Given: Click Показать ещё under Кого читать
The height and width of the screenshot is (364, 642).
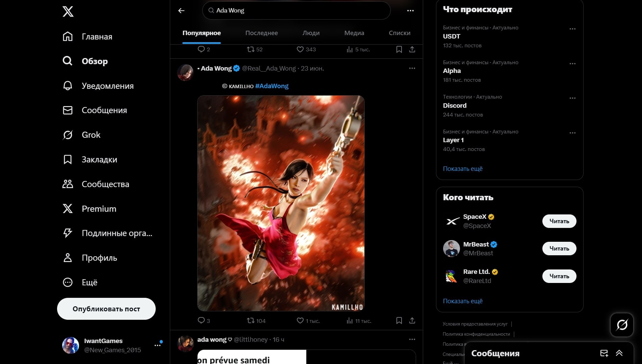Looking at the screenshot, I should coord(463,301).
